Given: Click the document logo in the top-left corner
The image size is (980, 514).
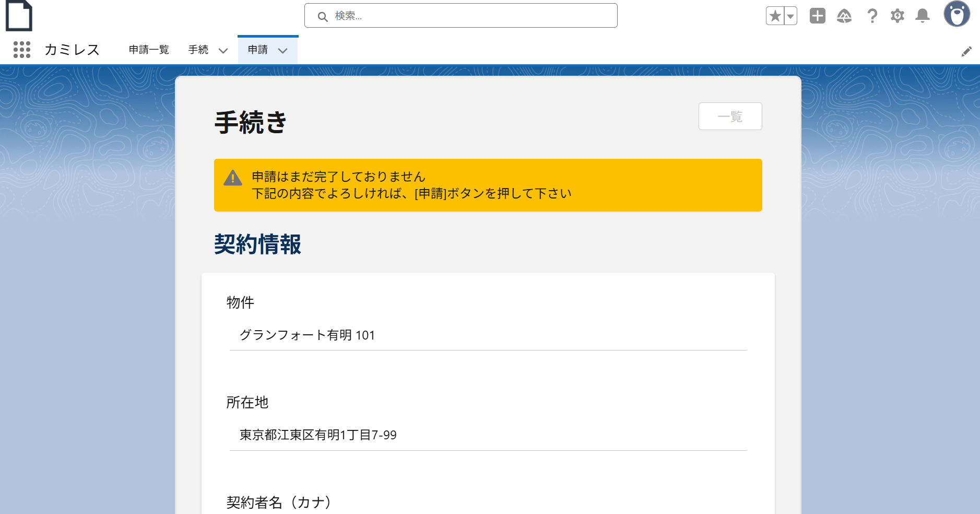Looking at the screenshot, I should pyautogui.click(x=19, y=16).
